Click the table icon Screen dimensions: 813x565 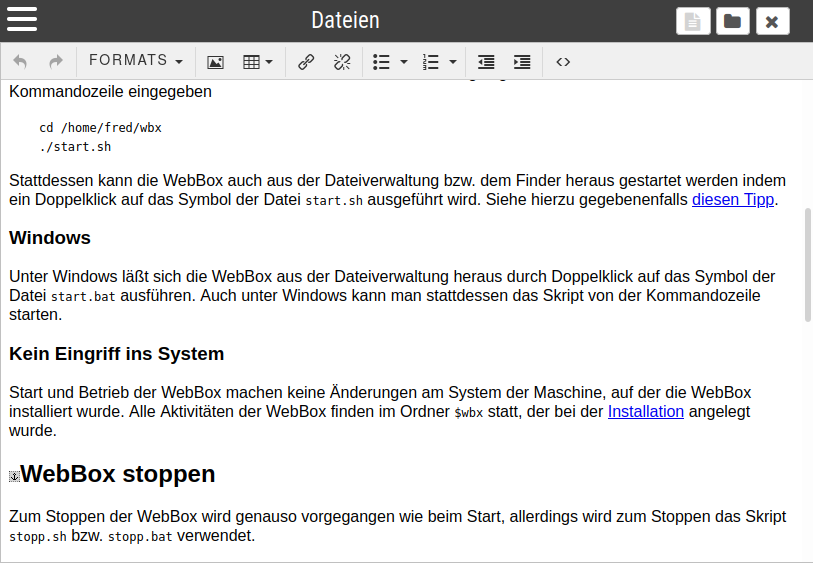click(x=251, y=62)
